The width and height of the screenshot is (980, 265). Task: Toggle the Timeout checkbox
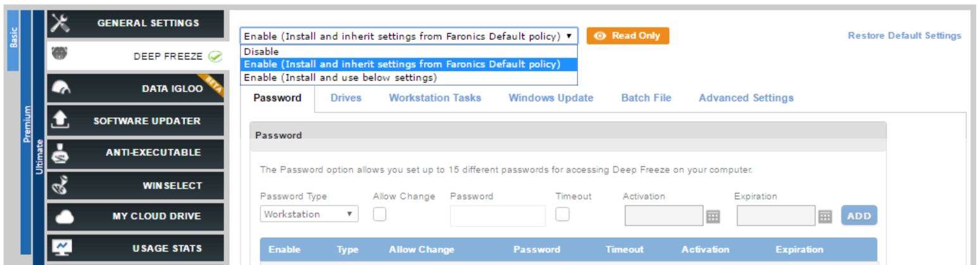[x=562, y=215]
